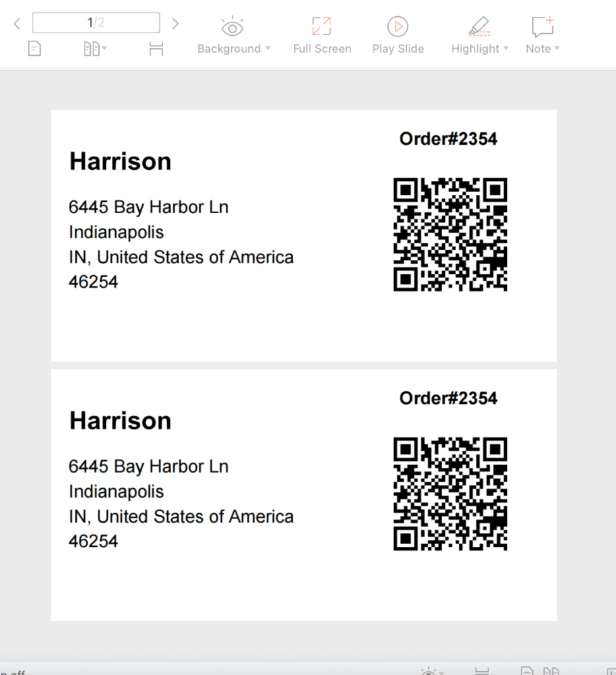Image resolution: width=616 pixels, height=675 pixels.
Task: Click the Harrison name on the second label
Action: 120,421
